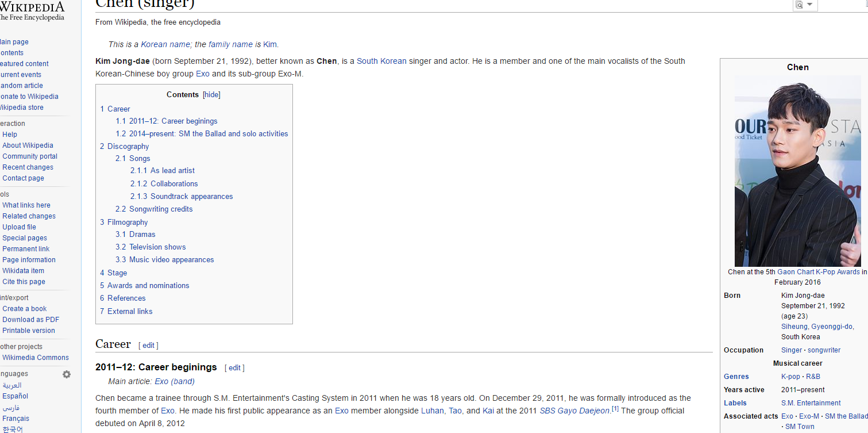Screen dimensions: 868x433
Task: Open 'Random article' in the sidebar
Action: tap(21, 85)
